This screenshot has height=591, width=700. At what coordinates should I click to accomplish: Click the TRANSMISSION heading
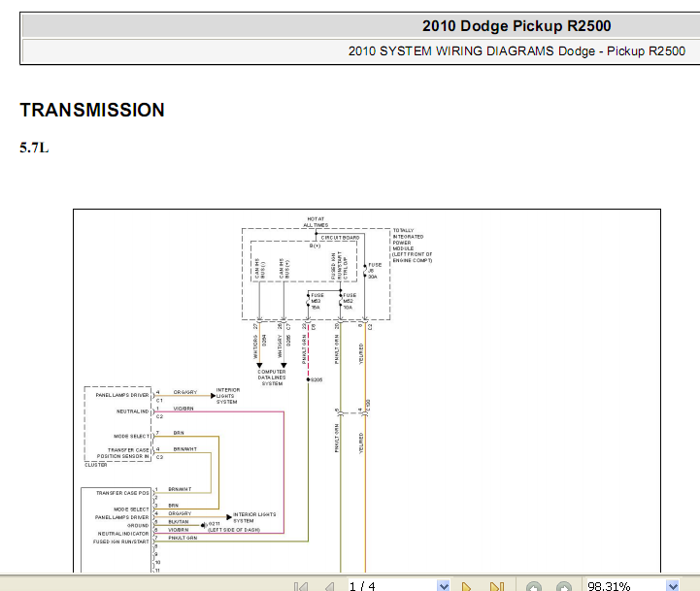pos(92,110)
